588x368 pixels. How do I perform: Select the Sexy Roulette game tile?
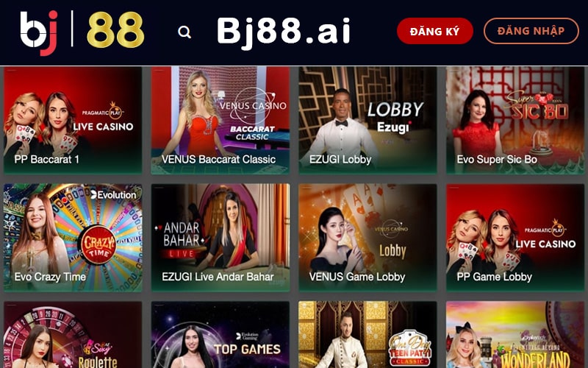(73, 335)
